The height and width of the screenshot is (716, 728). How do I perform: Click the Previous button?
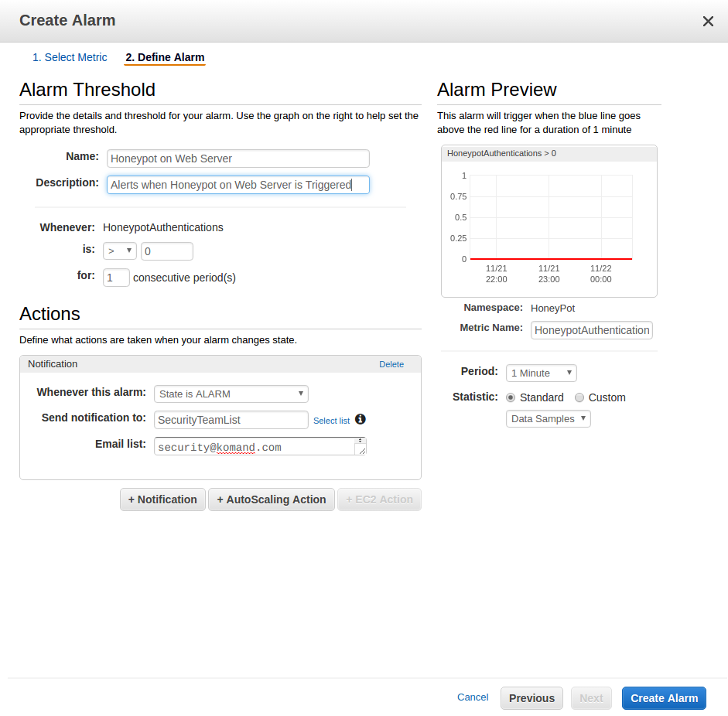pyautogui.click(x=531, y=697)
